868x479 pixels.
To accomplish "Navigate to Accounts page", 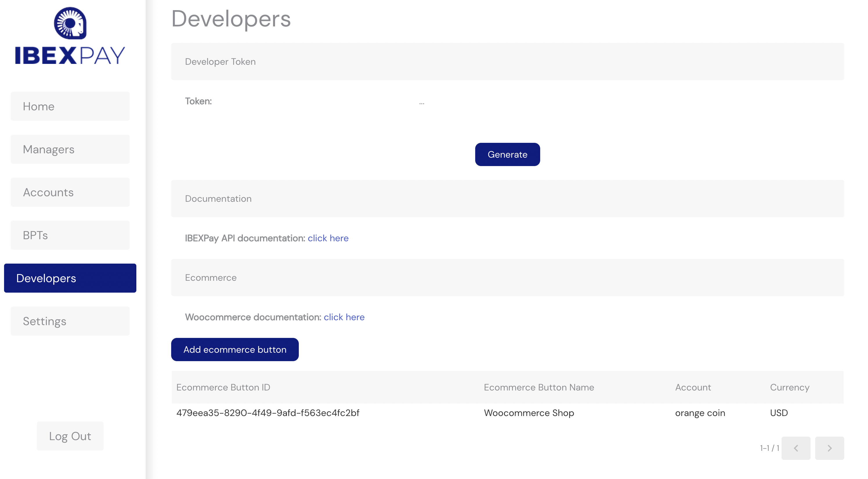I will pos(70,192).
